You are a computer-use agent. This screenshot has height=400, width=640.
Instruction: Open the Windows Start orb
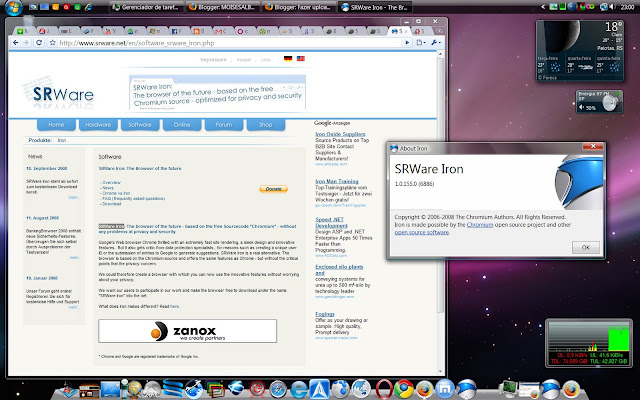pyautogui.click(x=13, y=7)
